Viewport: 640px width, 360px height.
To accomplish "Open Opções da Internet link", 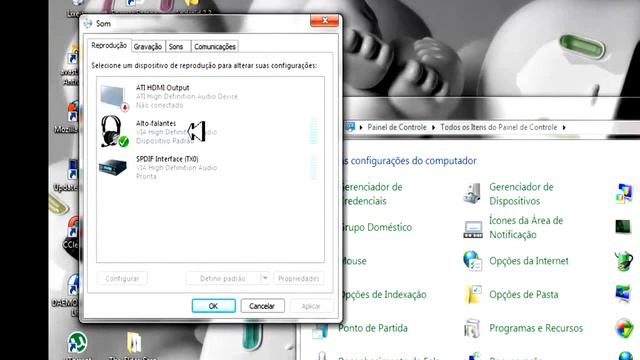I will [x=529, y=261].
